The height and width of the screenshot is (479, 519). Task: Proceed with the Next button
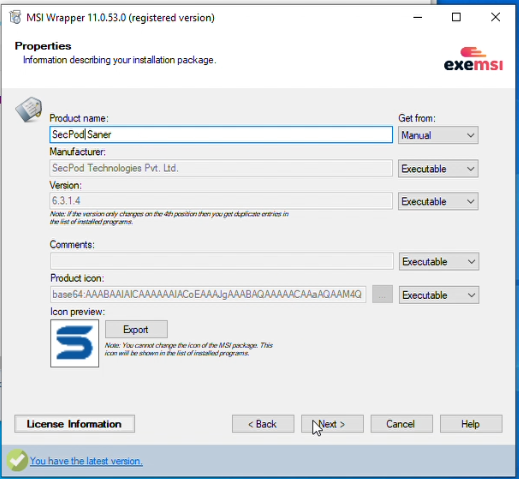click(332, 424)
